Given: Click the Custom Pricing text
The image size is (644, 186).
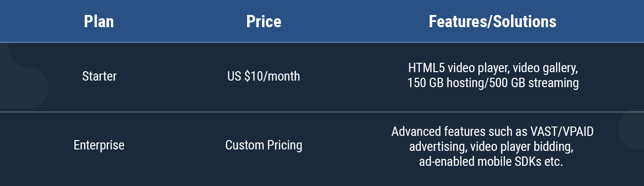Looking at the screenshot, I should (x=263, y=145).
